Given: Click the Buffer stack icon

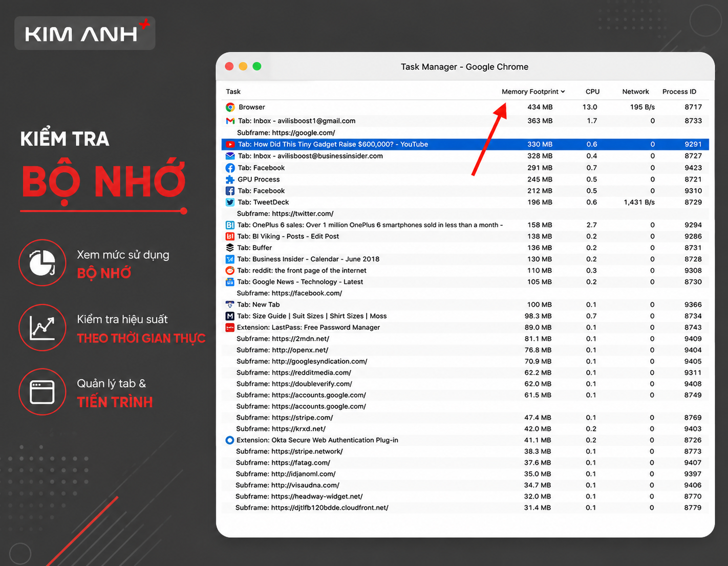Looking at the screenshot, I should [230, 248].
